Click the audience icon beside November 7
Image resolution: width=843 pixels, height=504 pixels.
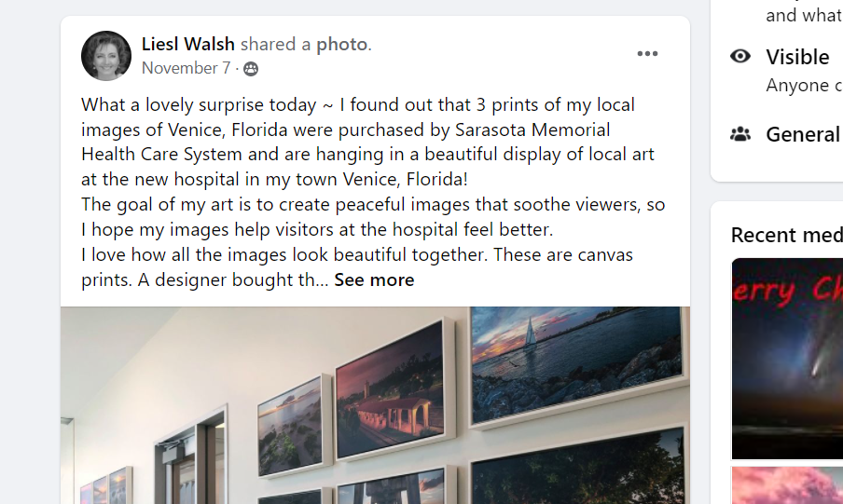click(x=251, y=69)
